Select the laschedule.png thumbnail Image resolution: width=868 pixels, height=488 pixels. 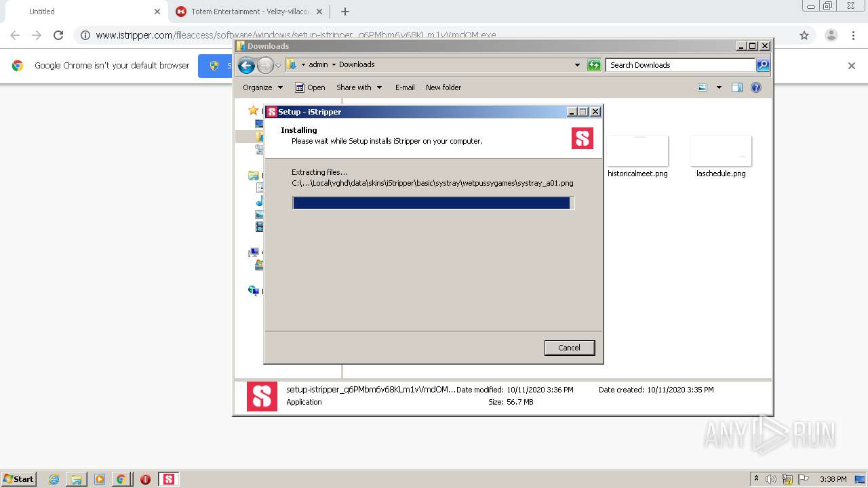tap(721, 150)
